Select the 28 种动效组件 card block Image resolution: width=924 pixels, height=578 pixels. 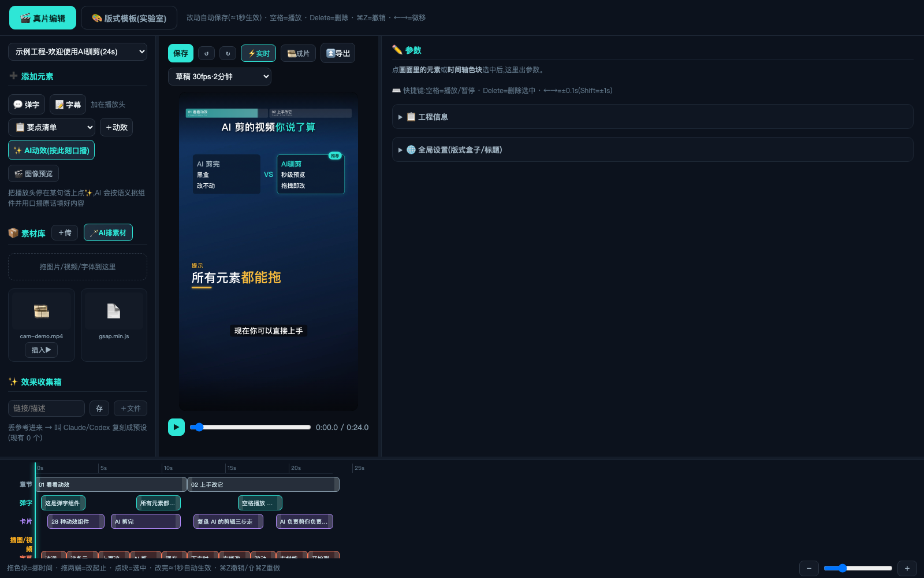pos(76,521)
